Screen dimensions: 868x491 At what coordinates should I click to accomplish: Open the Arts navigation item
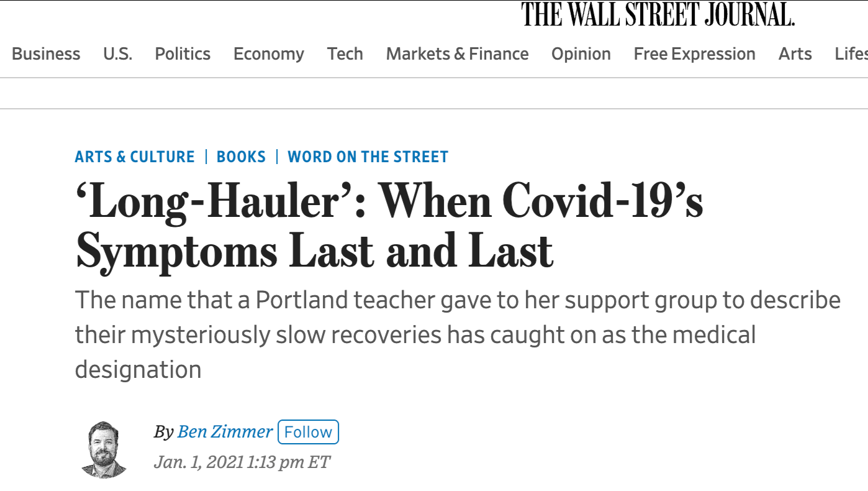click(795, 54)
